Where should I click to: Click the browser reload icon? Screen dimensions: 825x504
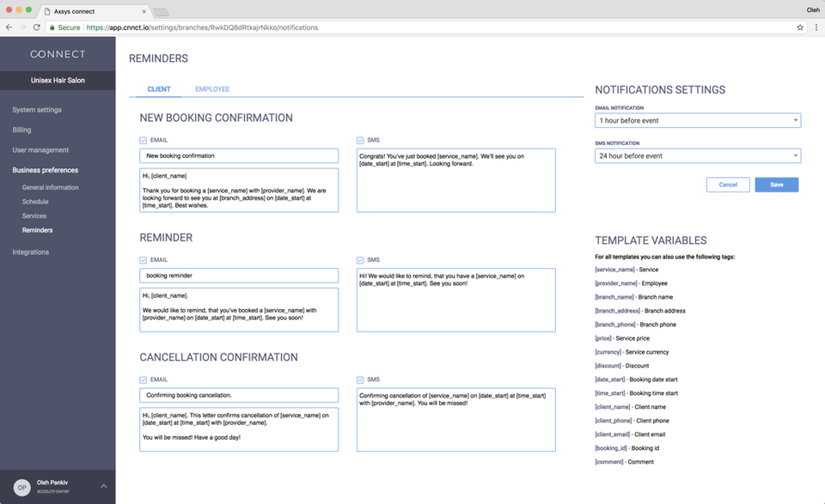coord(36,27)
